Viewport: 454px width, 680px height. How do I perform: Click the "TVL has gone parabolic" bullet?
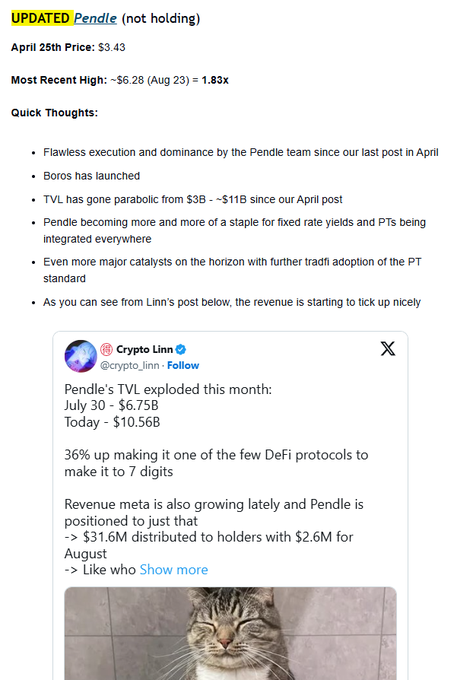click(193, 199)
